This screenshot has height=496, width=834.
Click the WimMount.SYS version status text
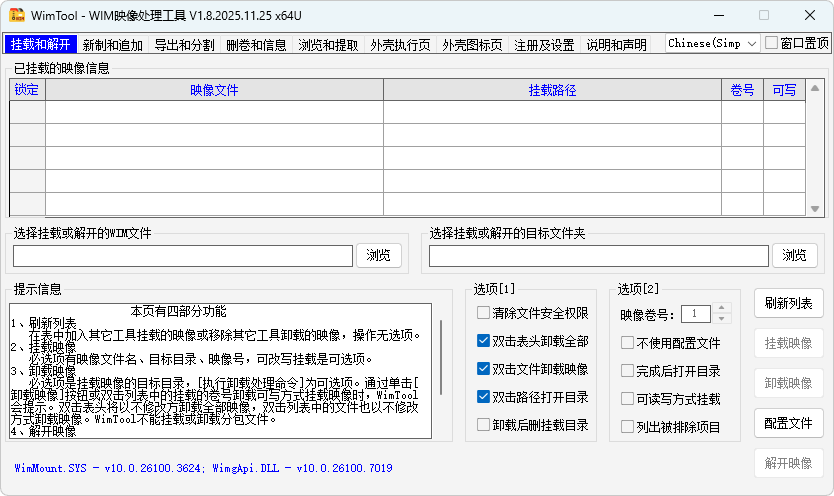click(203, 468)
